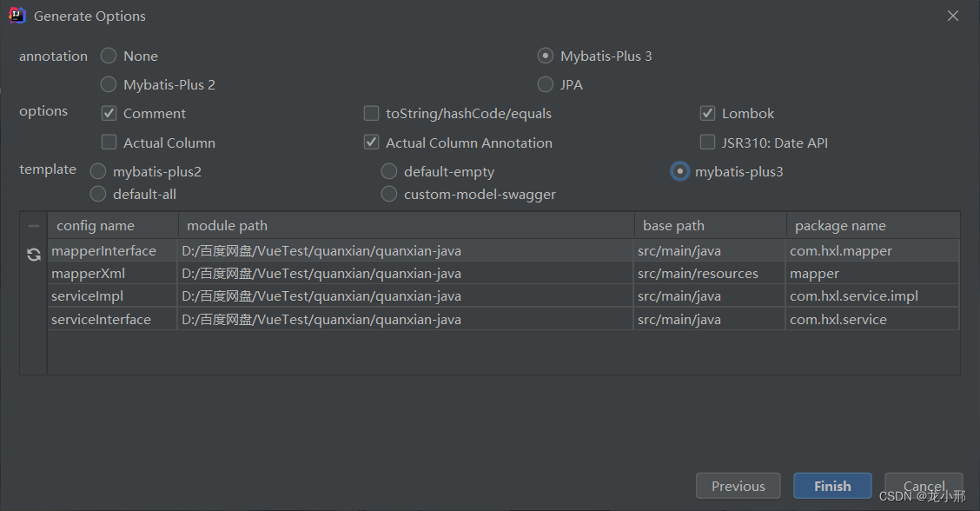Click the minus remove-row icon
The image size is (980, 511).
pyautogui.click(x=34, y=226)
